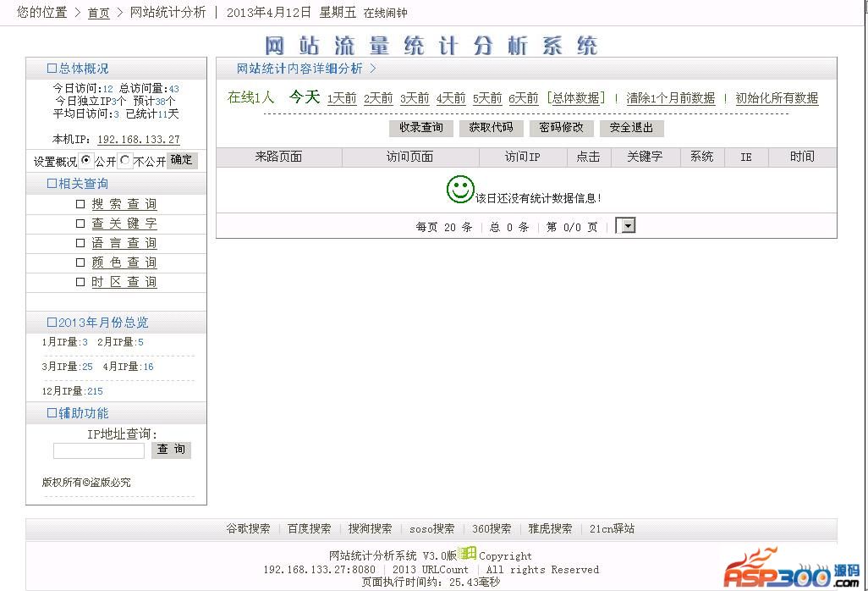
Task: View stats from 5天前
Action: 487,98
